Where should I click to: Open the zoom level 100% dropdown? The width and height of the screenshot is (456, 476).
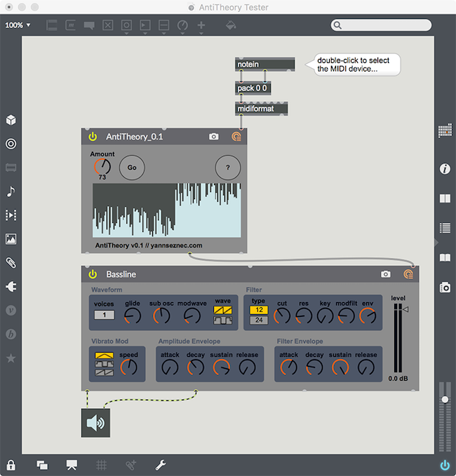click(x=18, y=25)
